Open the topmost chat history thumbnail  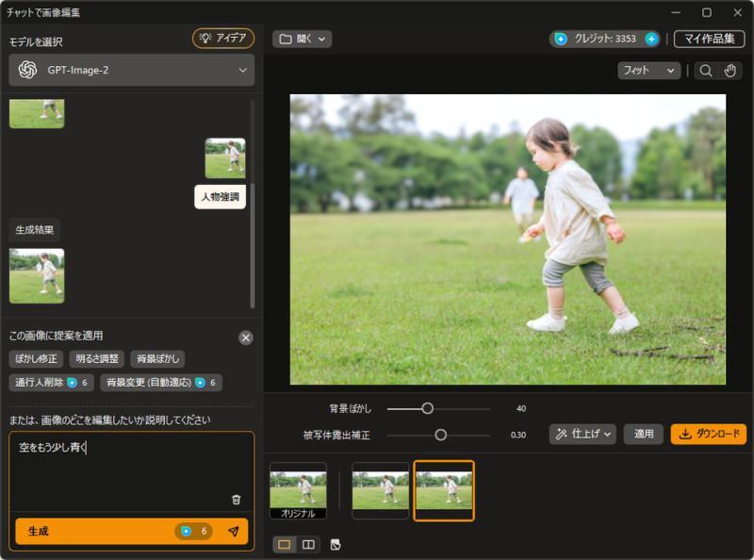click(x=37, y=113)
